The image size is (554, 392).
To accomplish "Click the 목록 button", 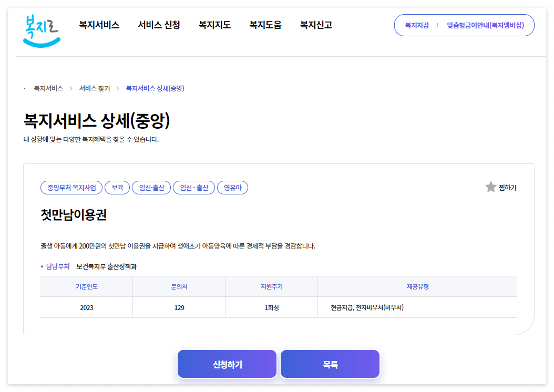I will [x=330, y=363].
